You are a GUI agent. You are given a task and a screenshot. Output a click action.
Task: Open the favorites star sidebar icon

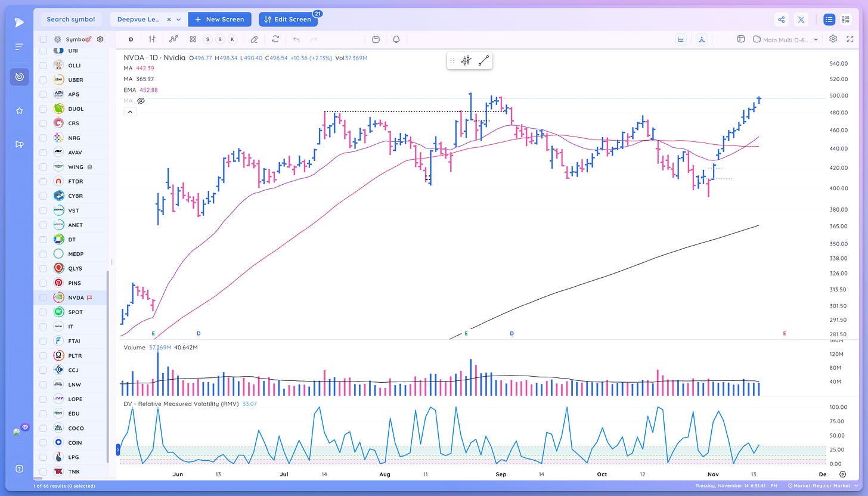19,110
